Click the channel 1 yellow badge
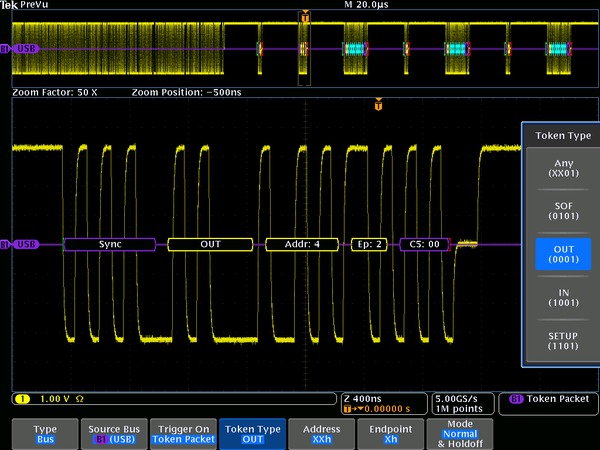Screen dimensions: 600x450 [20, 399]
